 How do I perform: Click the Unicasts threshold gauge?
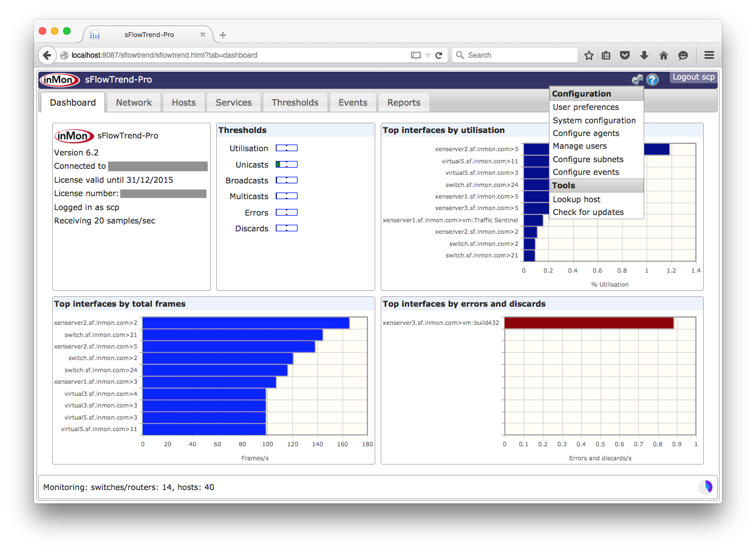pyautogui.click(x=287, y=165)
